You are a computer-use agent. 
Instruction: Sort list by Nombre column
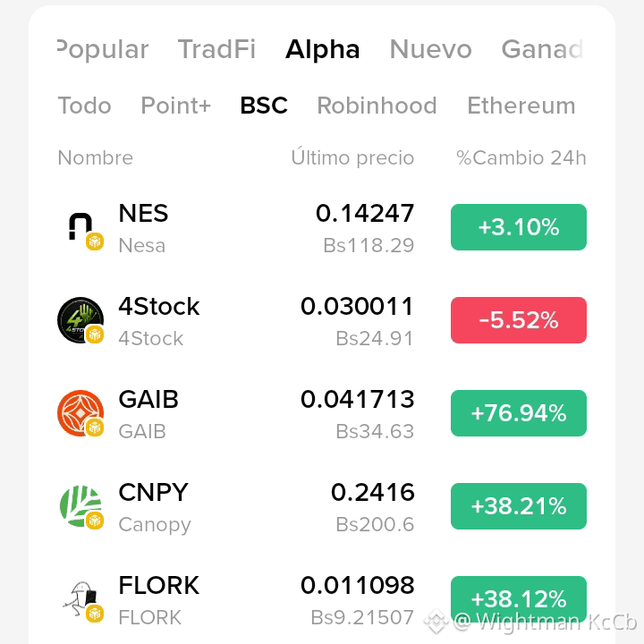point(96,157)
